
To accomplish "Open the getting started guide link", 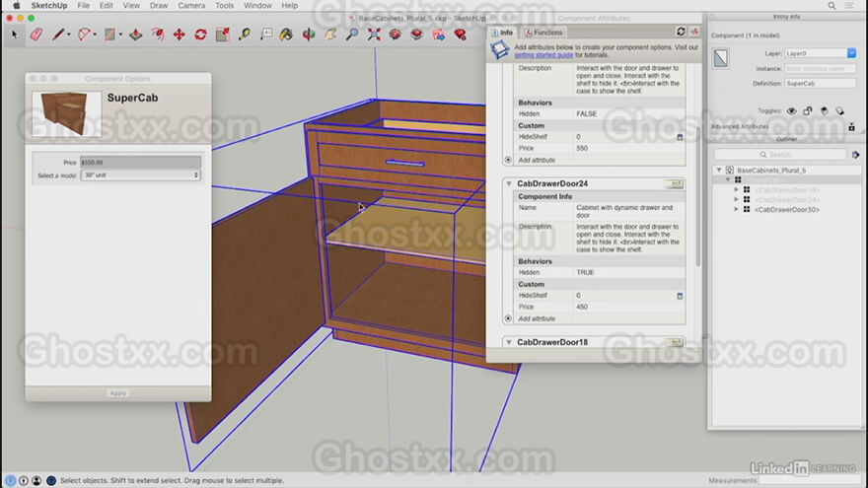I will coord(543,55).
